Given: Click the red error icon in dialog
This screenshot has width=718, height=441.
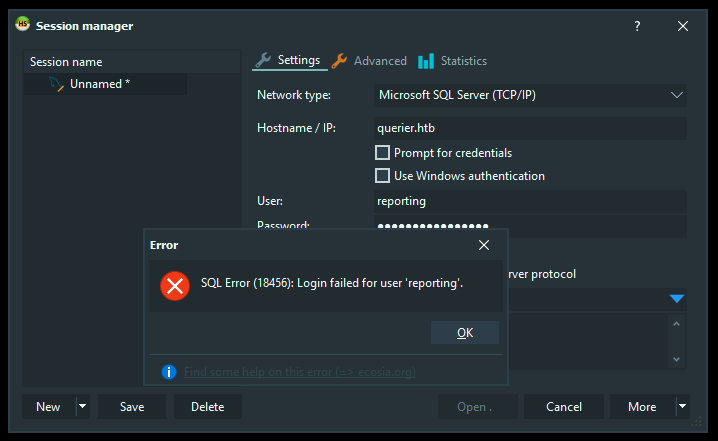Looking at the screenshot, I should tap(175, 286).
